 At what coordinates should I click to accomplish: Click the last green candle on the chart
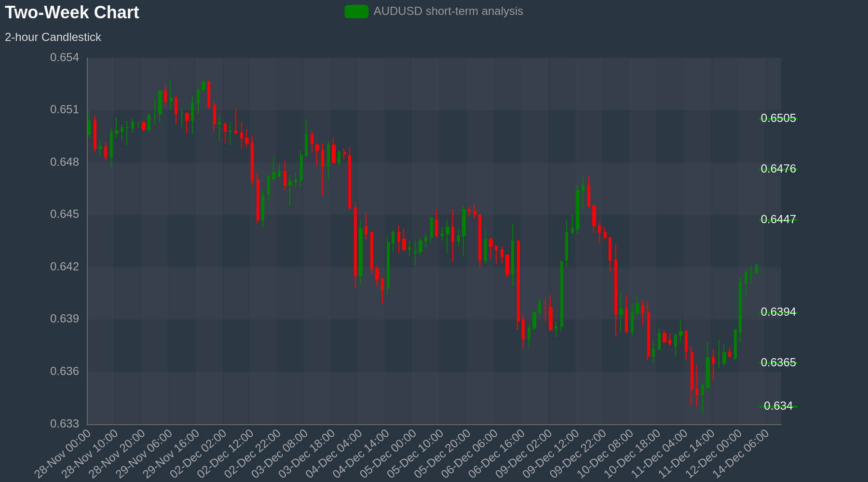click(x=757, y=268)
